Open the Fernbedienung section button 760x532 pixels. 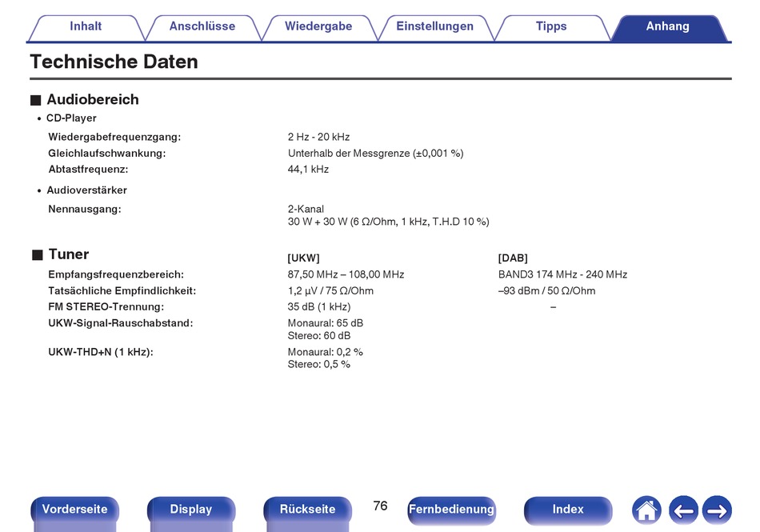coord(451,510)
